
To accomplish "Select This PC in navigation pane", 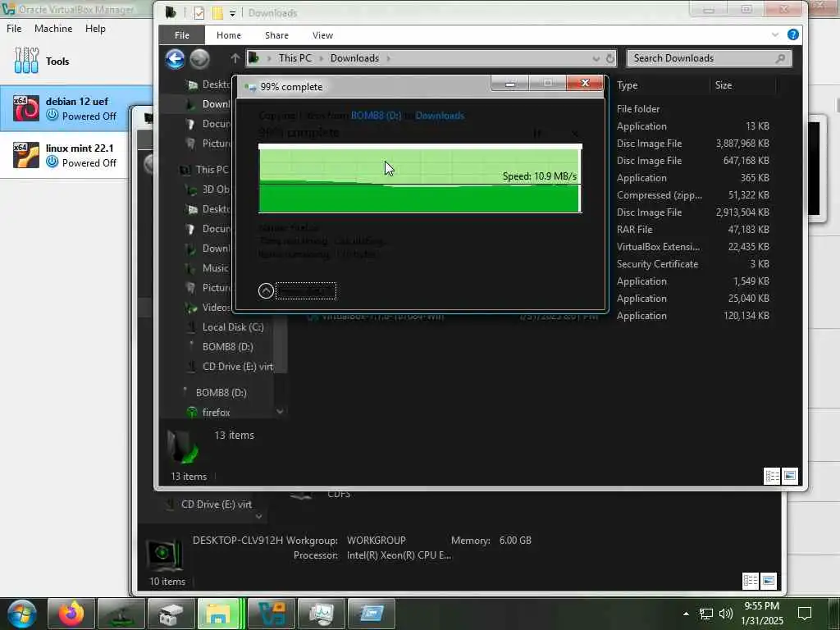I will coord(212,170).
